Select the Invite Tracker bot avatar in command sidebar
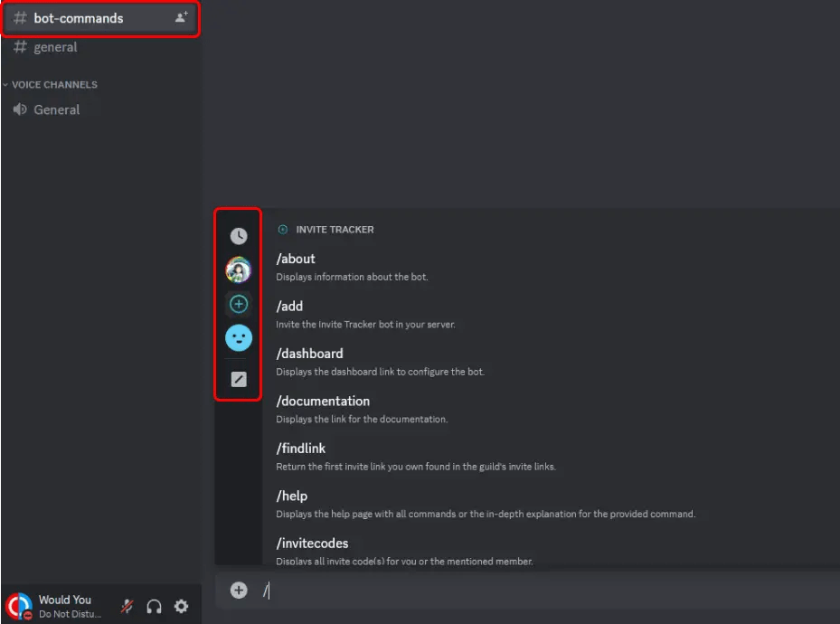Screen dimensions: 840x624 (x=238, y=269)
